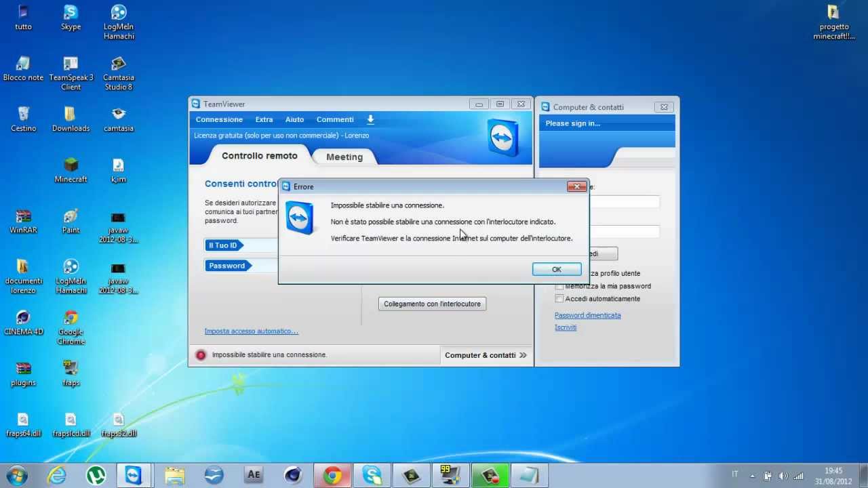
Task: Select the LogMeIn Hamachi icon beside Skype
Action: click(119, 22)
